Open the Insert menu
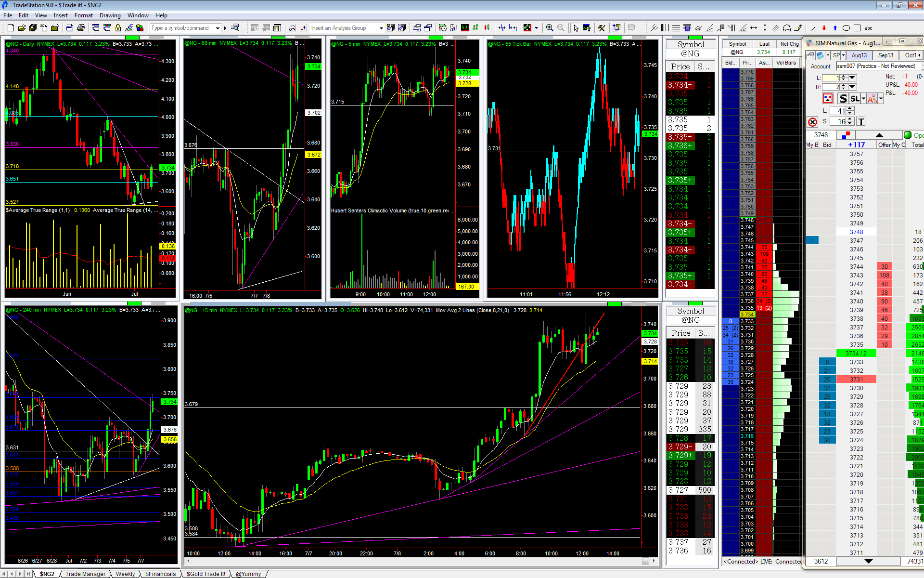 (61, 15)
